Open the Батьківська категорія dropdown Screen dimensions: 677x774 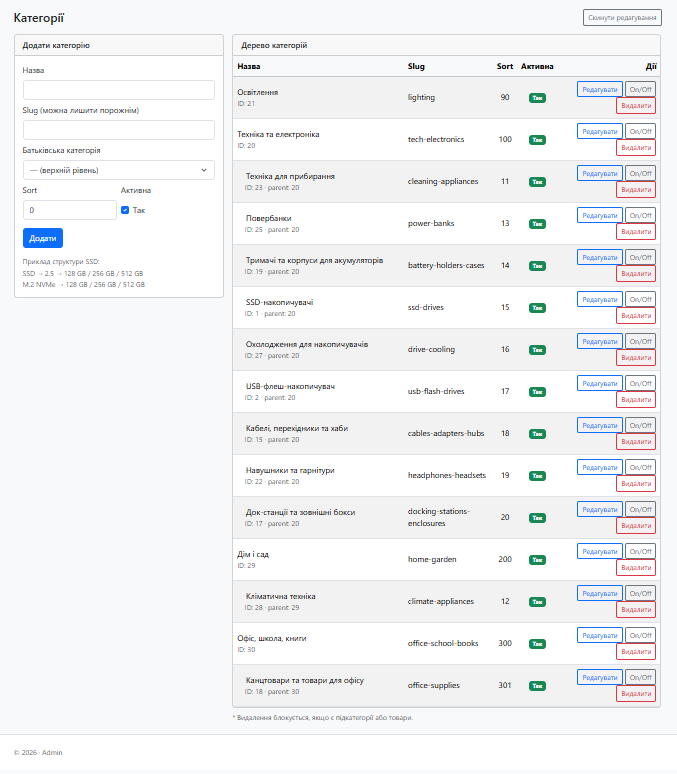click(x=119, y=170)
